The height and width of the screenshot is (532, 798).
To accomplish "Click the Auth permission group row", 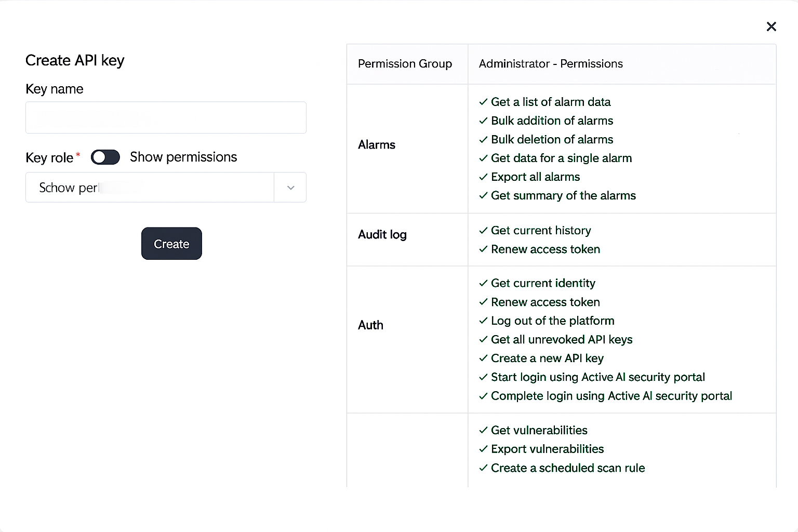I will tap(370, 325).
